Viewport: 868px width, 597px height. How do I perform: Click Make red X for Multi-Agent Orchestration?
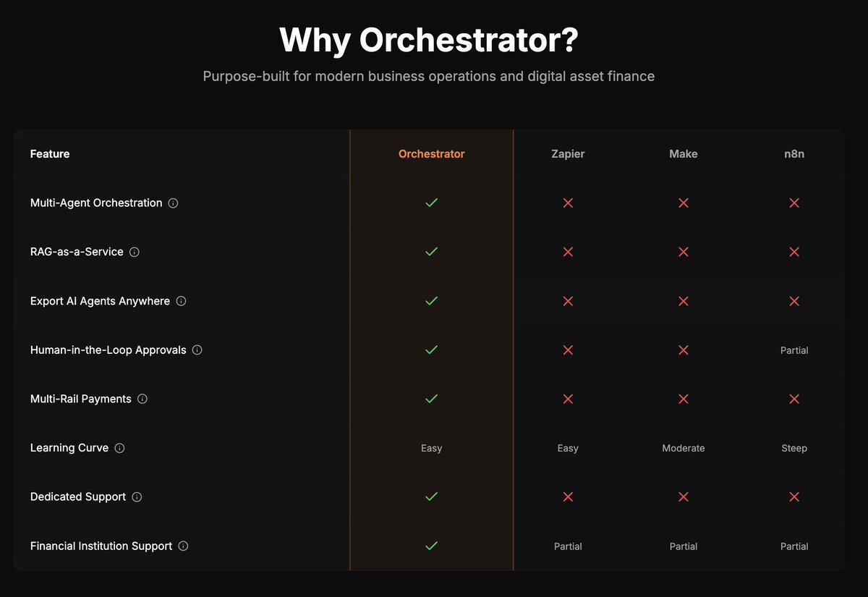(x=683, y=203)
